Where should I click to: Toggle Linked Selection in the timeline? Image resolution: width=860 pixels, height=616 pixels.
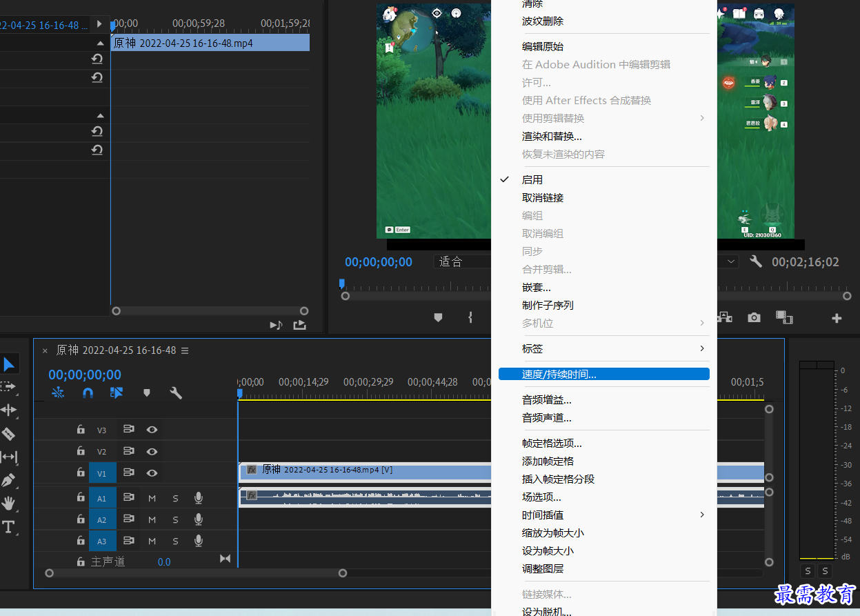(117, 393)
